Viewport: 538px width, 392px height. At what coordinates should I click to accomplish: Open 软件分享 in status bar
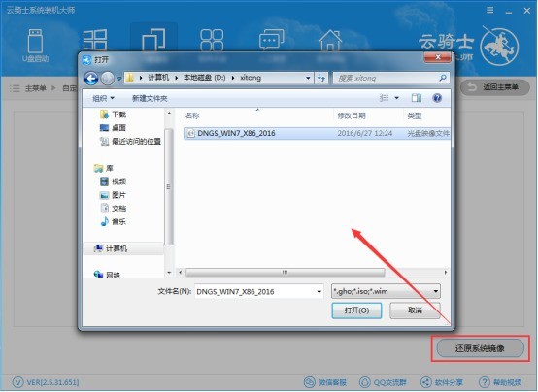click(442, 382)
